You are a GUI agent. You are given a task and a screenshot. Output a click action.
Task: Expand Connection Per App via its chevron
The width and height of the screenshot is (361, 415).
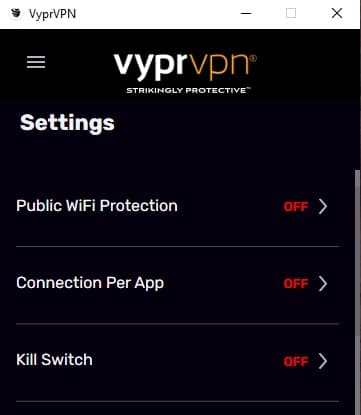(x=323, y=284)
